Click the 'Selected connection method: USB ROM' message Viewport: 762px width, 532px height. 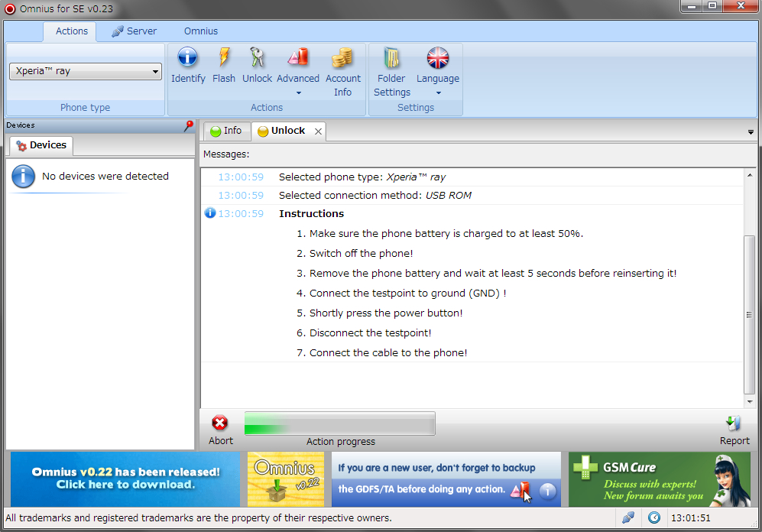coord(375,196)
